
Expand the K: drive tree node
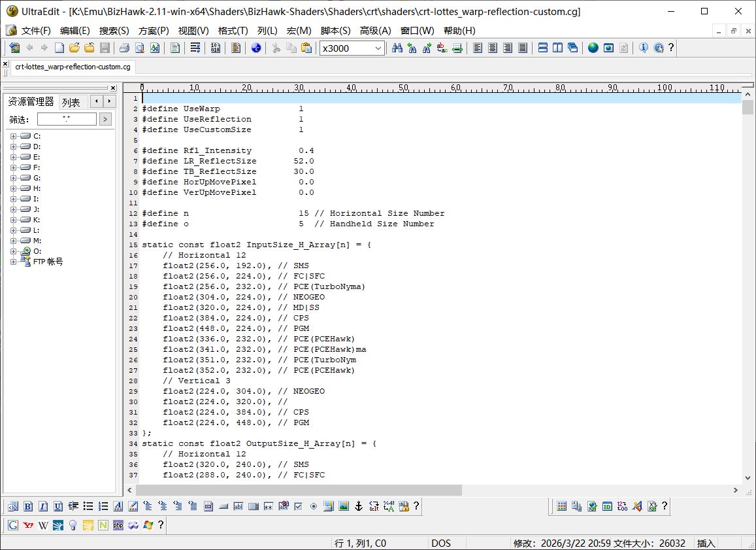click(x=13, y=220)
